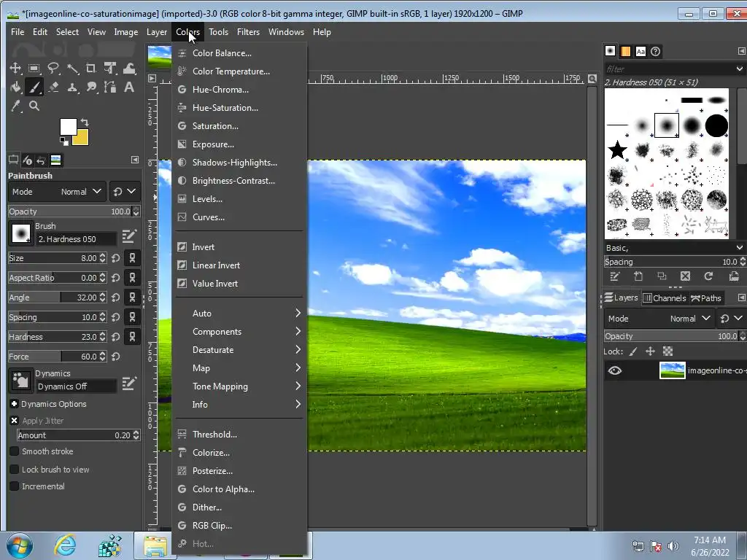The image size is (747, 560).
Task: Choose Colorize menu entry
Action: tap(239, 452)
